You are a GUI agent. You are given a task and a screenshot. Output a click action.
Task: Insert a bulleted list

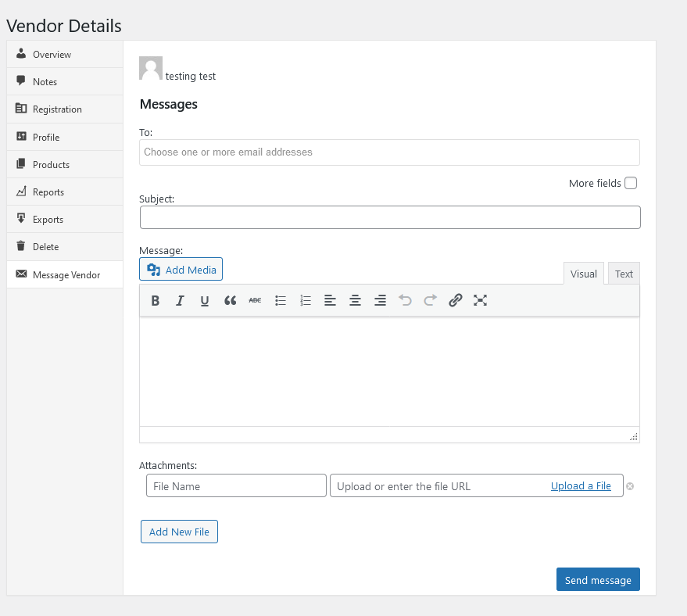pyautogui.click(x=281, y=300)
